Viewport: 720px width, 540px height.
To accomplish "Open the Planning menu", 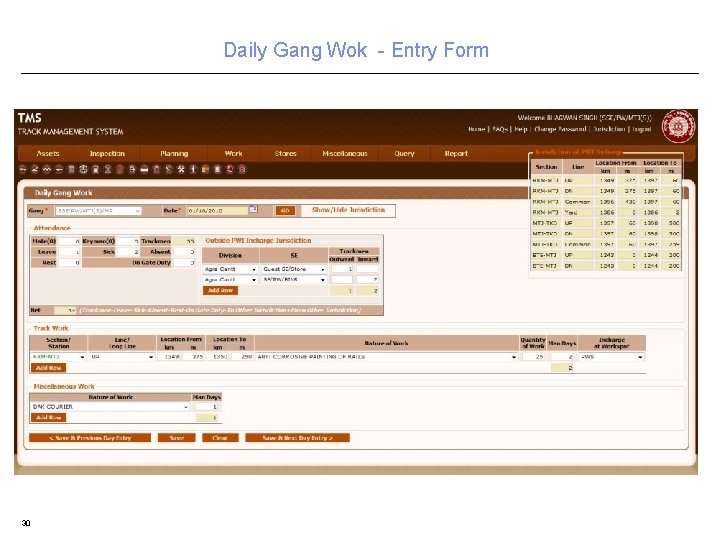I will point(174,153).
